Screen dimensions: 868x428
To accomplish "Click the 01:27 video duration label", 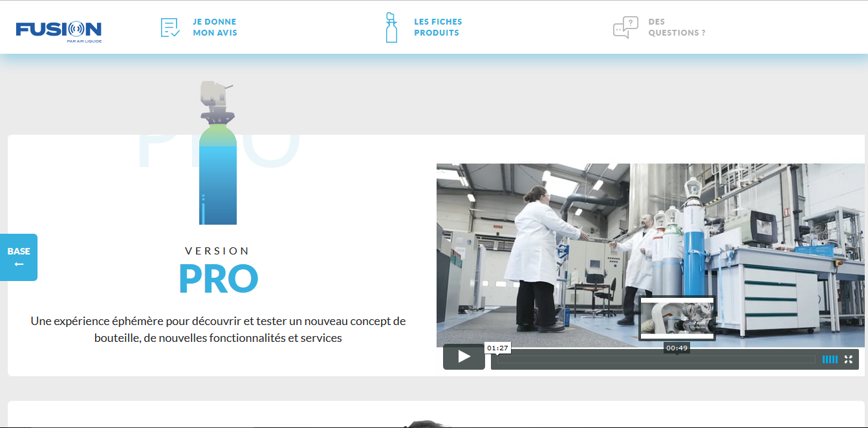I will [498, 348].
